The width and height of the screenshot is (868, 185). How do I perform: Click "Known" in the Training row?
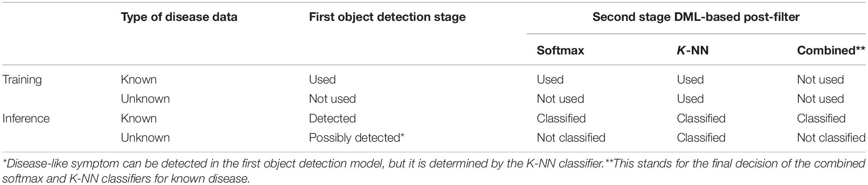click(x=139, y=79)
